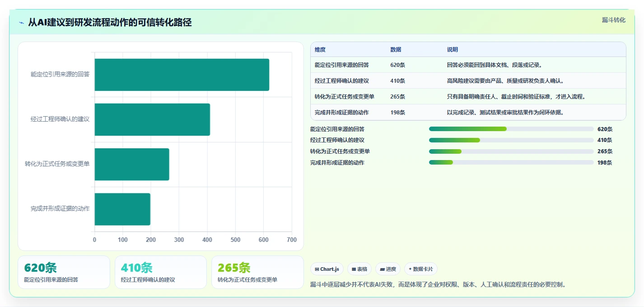Click the 265条 progress bar
Viewport: 644px width, 307px height.
coord(511,151)
